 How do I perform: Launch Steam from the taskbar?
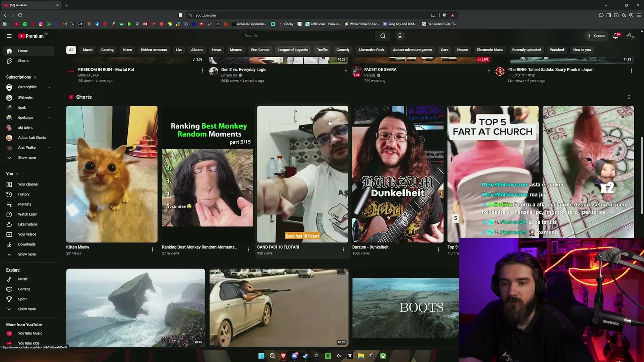[305, 356]
